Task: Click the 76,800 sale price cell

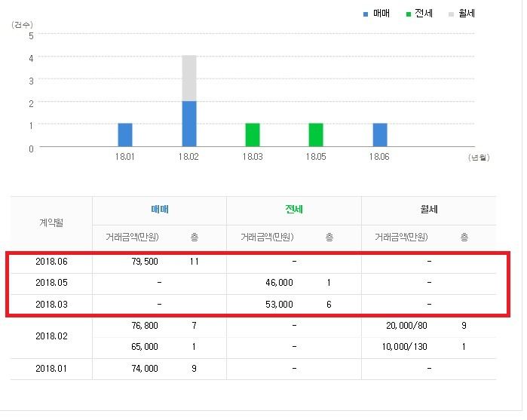Action: point(145,326)
